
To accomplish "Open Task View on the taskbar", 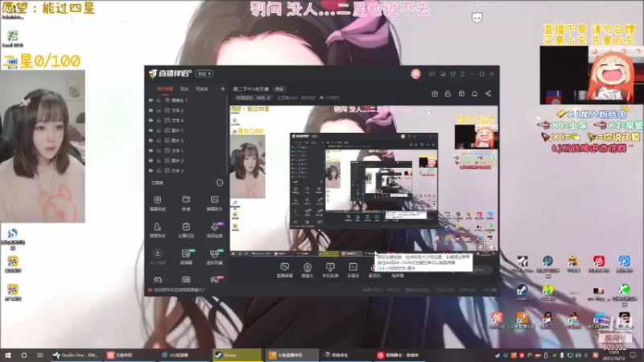I will pyautogui.click(x=39, y=355).
